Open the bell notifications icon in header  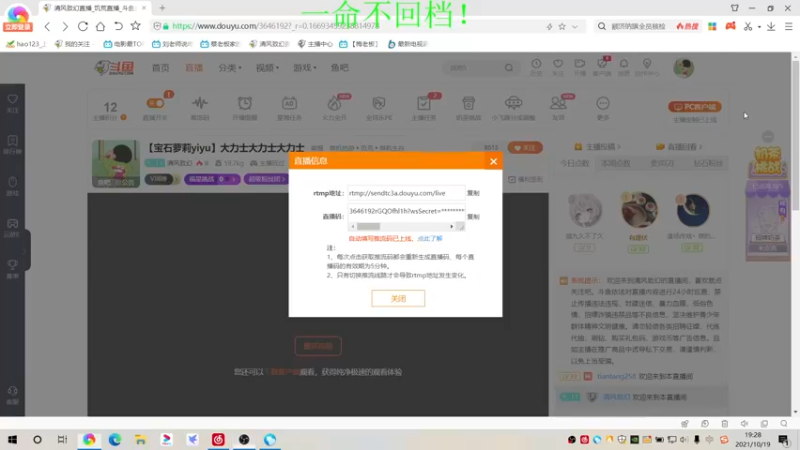(x=624, y=64)
